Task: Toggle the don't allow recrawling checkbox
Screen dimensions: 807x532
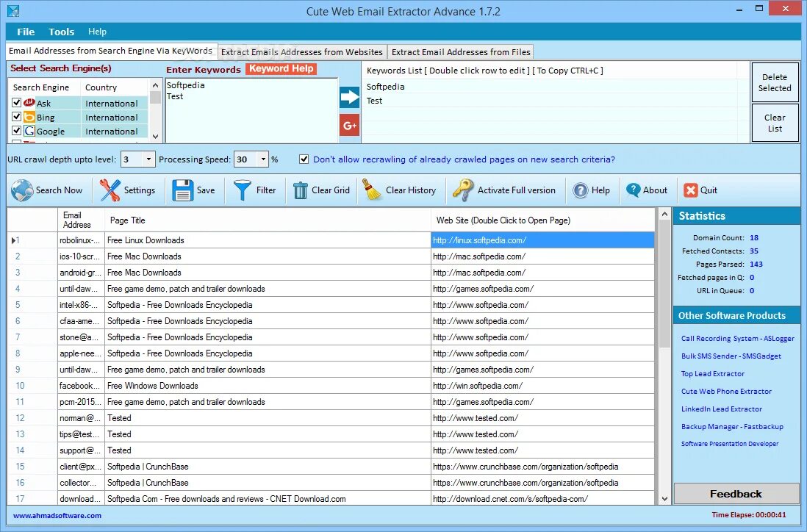Action: click(x=304, y=159)
